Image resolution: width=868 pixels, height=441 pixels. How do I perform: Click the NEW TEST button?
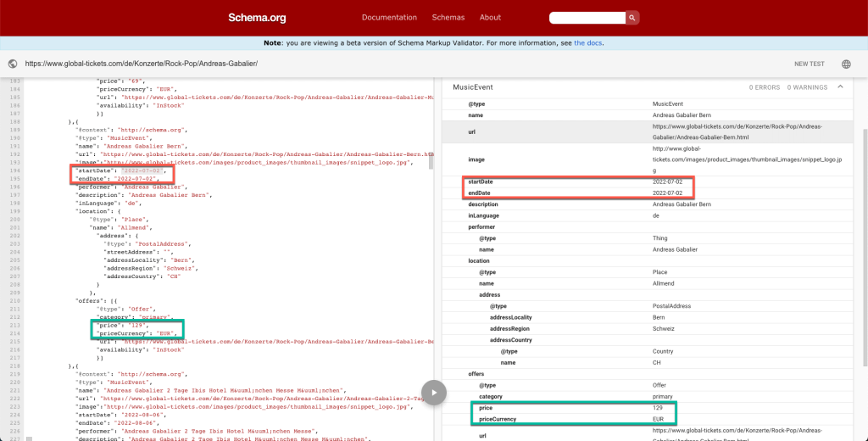pyautogui.click(x=810, y=64)
